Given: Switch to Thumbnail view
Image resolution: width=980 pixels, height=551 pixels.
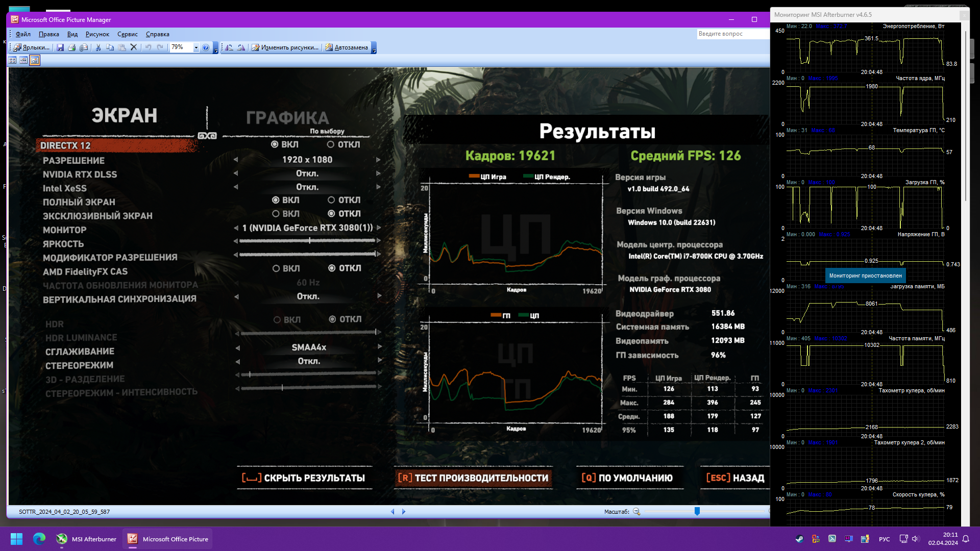Looking at the screenshot, I should click(12, 60).
